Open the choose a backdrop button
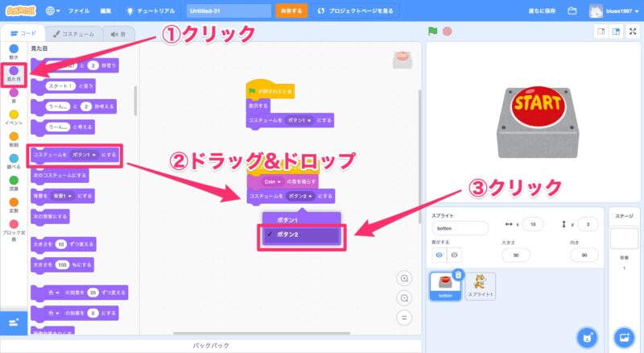The image size is (644, 353). pyautogui.click(x=624, y=336)
